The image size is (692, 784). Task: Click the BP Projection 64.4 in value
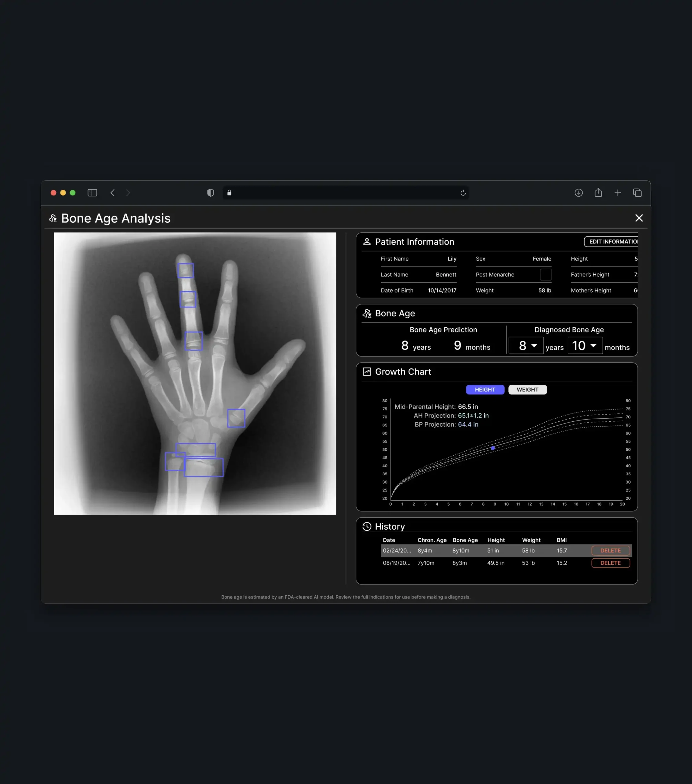click(468, 424)
